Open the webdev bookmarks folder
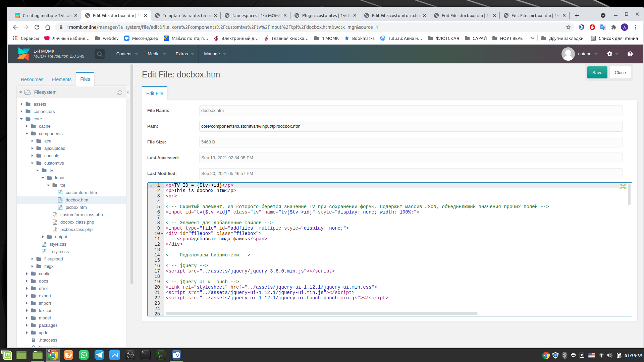The height and width of the screenshot is (362, 644). tap(107, 38)
